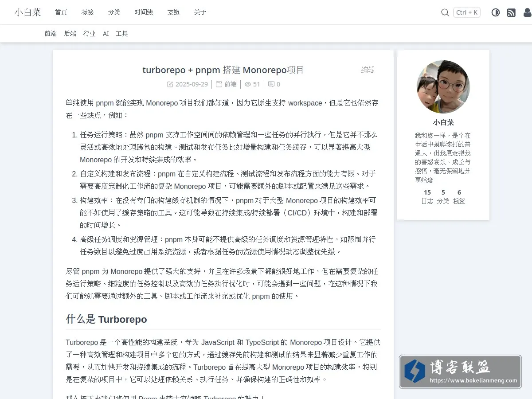Click the comment bubble icon
This screenshot has width=532, height=399.
271,84
